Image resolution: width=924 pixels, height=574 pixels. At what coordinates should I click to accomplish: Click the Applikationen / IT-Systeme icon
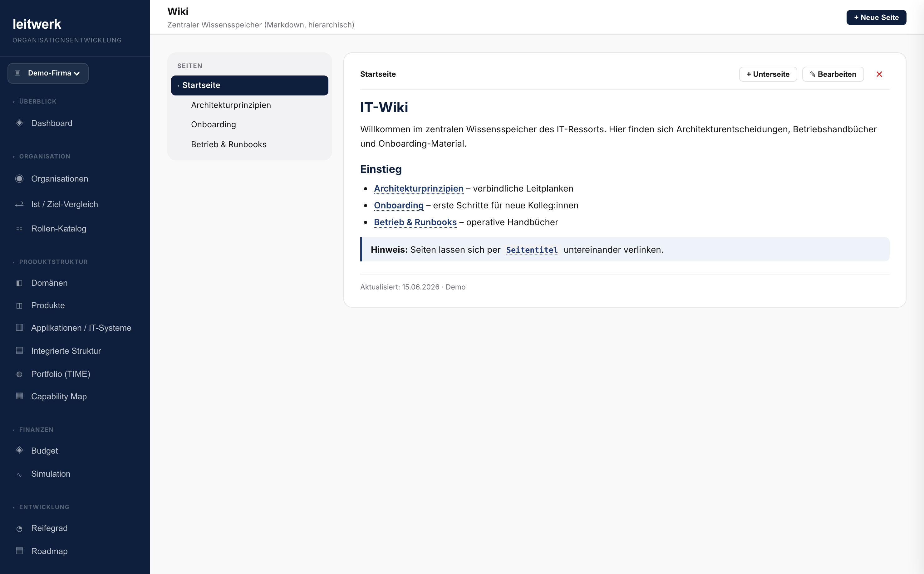coord(19,328)
